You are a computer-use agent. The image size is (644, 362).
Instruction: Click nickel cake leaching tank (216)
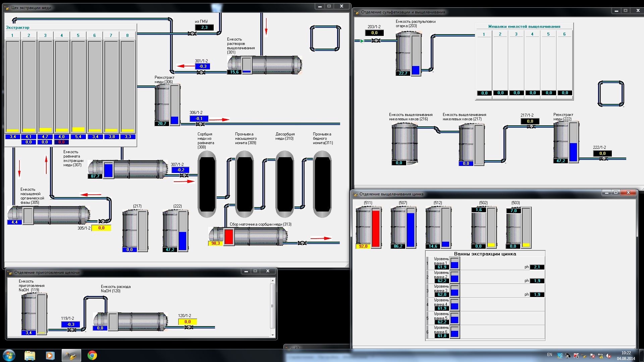(x=405, y=144)
